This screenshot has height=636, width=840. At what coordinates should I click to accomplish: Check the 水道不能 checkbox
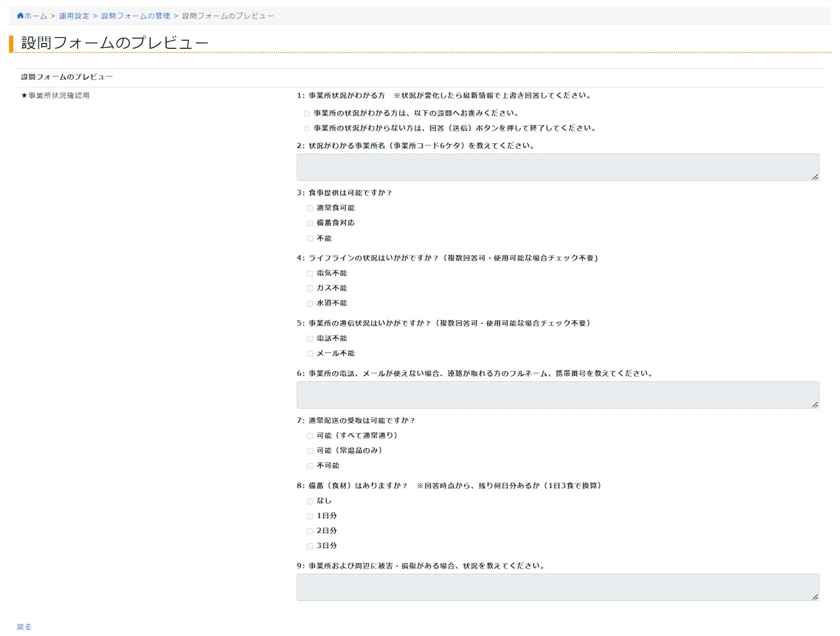tap(310, 304)
